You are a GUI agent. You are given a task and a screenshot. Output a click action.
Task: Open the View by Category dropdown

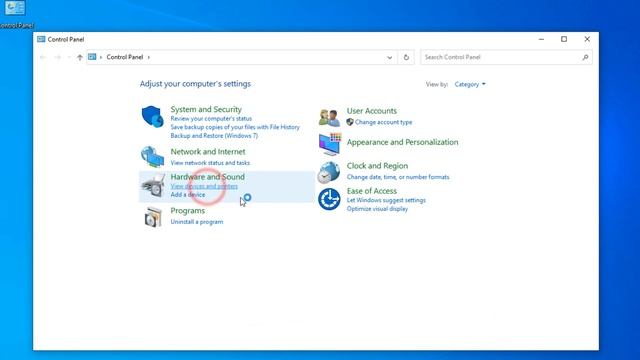coord(470,84)
